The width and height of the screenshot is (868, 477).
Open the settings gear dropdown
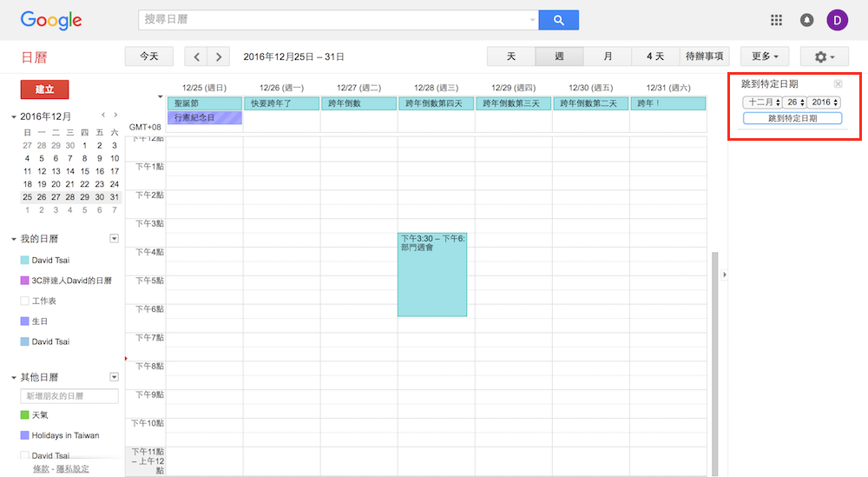[819, 56]
